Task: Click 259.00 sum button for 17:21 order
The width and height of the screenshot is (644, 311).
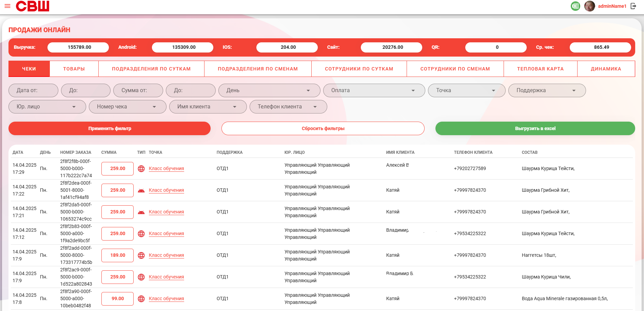Action: coord(117,212)
